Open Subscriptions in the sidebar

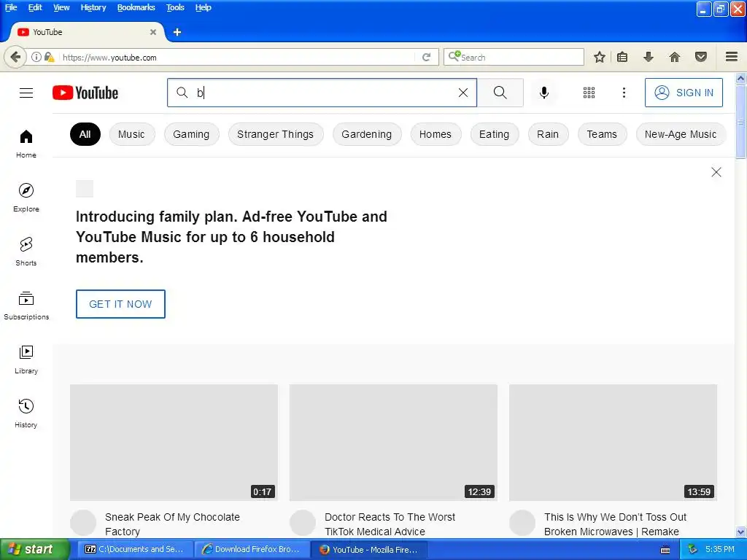(x=26, y=306)
